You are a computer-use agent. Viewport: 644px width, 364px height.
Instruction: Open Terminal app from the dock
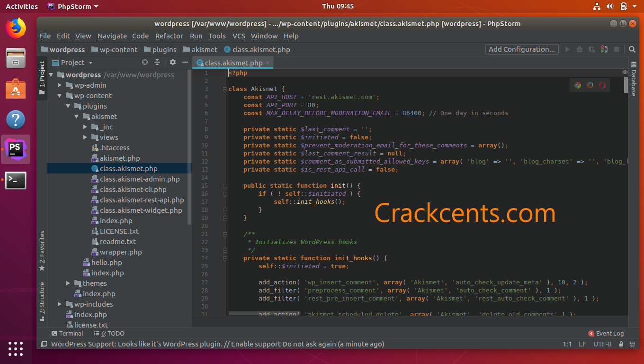(x=16, y=180)
